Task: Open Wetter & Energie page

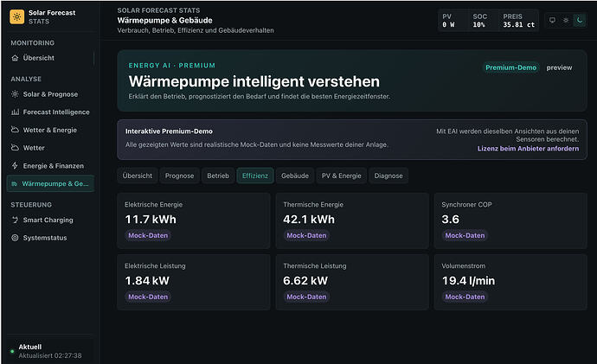Action: pos(50,130)
